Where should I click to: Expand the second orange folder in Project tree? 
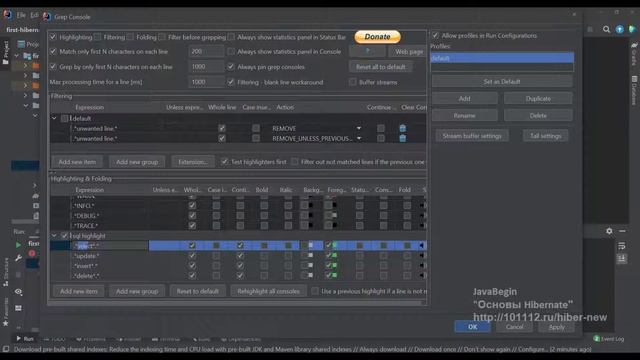(x=25, y=85)
